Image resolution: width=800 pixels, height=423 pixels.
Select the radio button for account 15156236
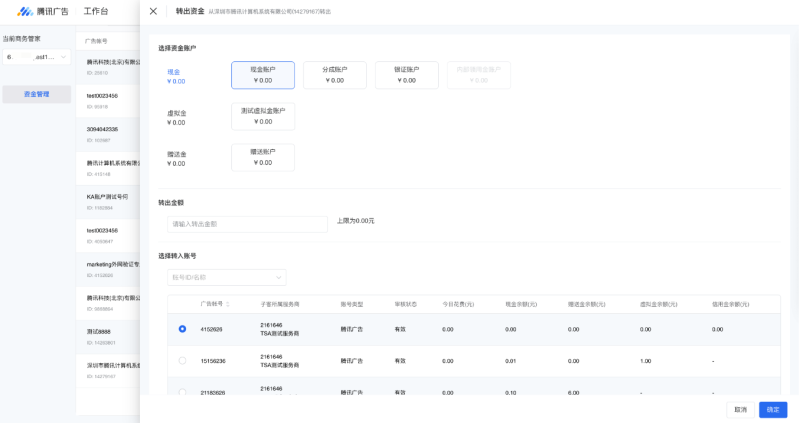pyautogui.click(x=182, y=361)
